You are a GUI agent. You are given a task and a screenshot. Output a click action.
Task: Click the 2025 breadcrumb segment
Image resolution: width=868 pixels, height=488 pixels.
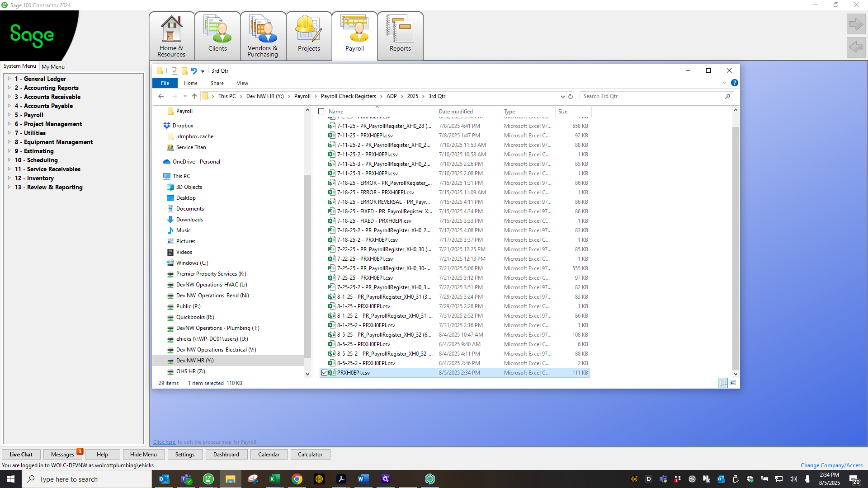pos(412,96)
